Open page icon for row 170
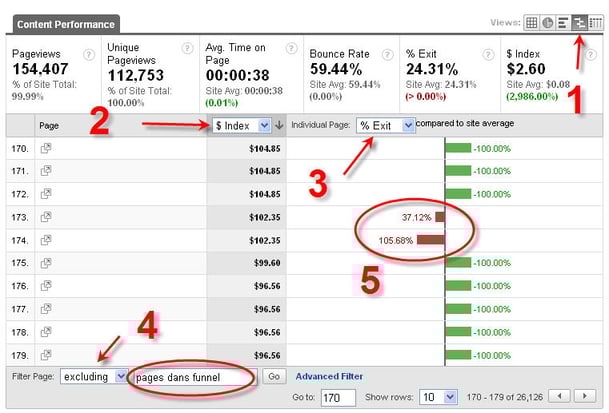 pyautogui.click(x=45, y=147)
